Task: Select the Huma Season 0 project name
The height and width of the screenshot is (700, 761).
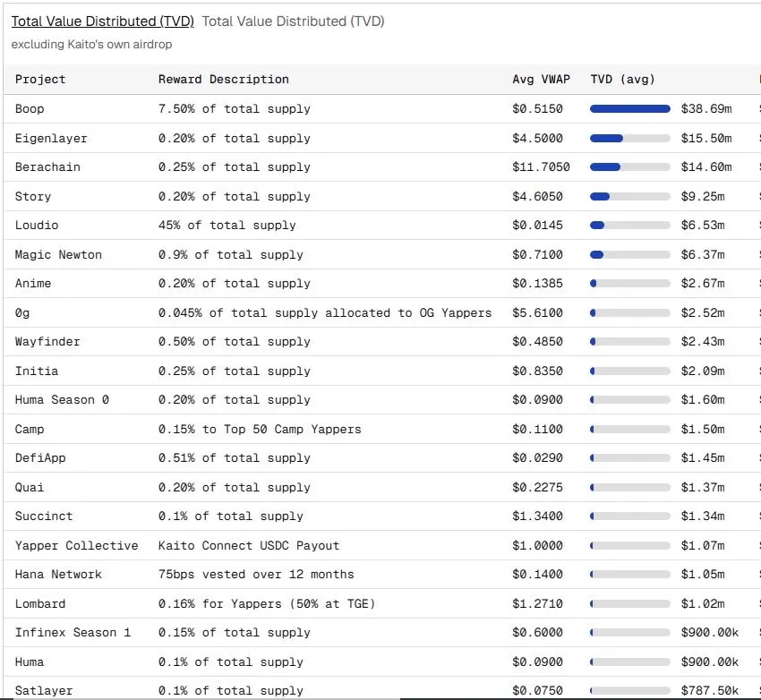Action: 62,400
